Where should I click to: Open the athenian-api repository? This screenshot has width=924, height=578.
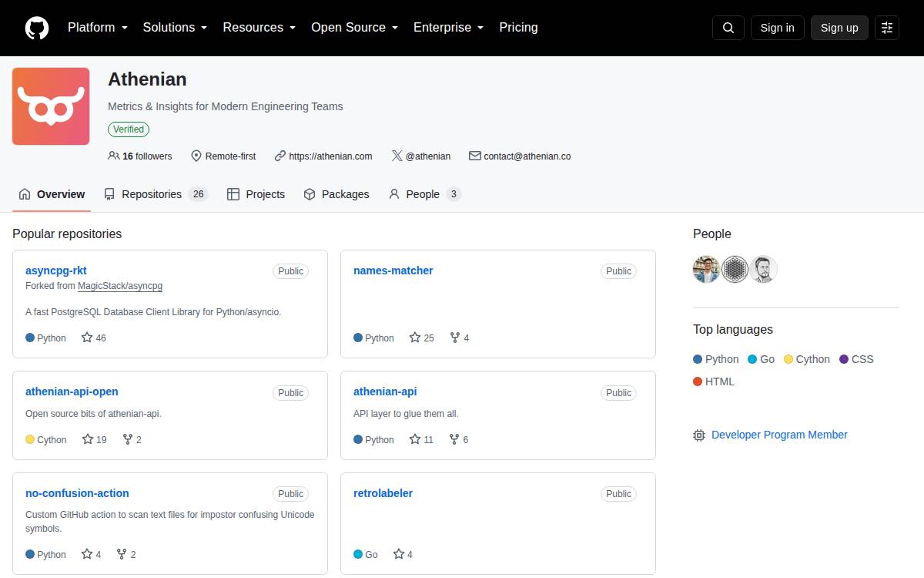click(385, 391)
